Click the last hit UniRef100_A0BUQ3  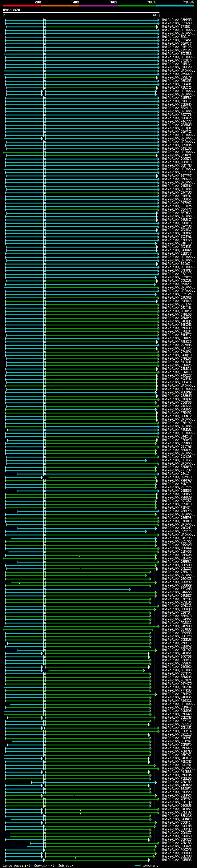(177, 860)
